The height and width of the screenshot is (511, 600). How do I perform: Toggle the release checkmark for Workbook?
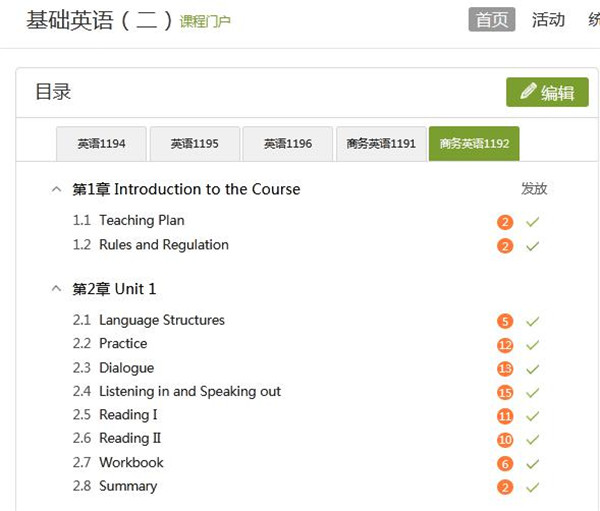coord(533,464)
